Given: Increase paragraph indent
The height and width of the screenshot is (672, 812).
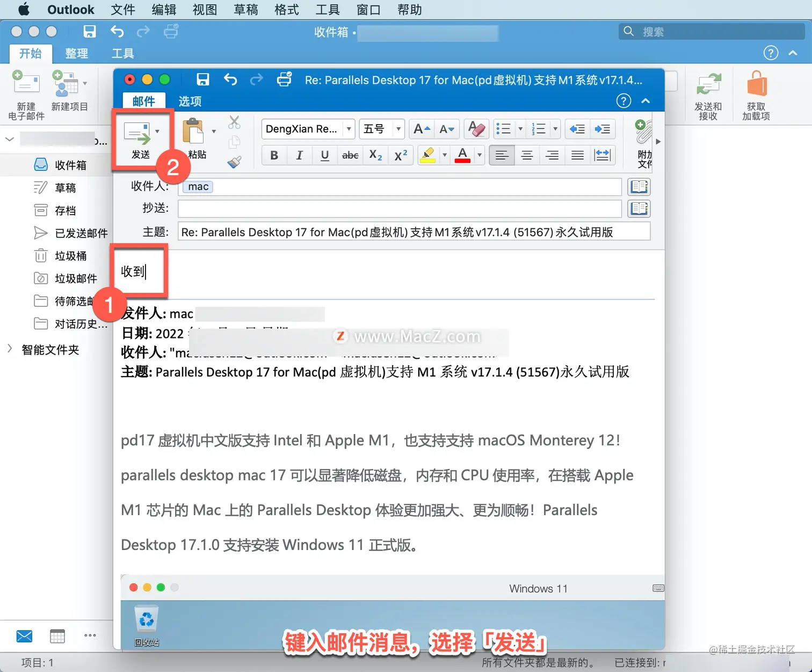Looking at the screenshot, I should tap(603, 129).
